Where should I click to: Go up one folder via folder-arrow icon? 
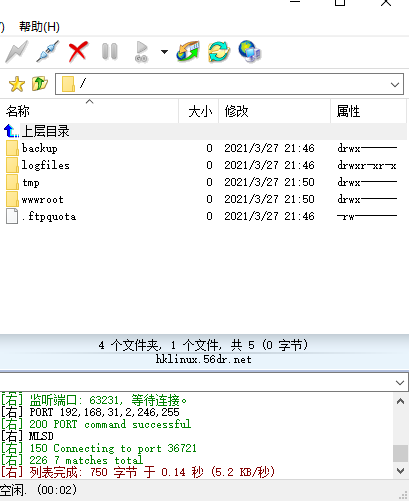coord(40,84)
